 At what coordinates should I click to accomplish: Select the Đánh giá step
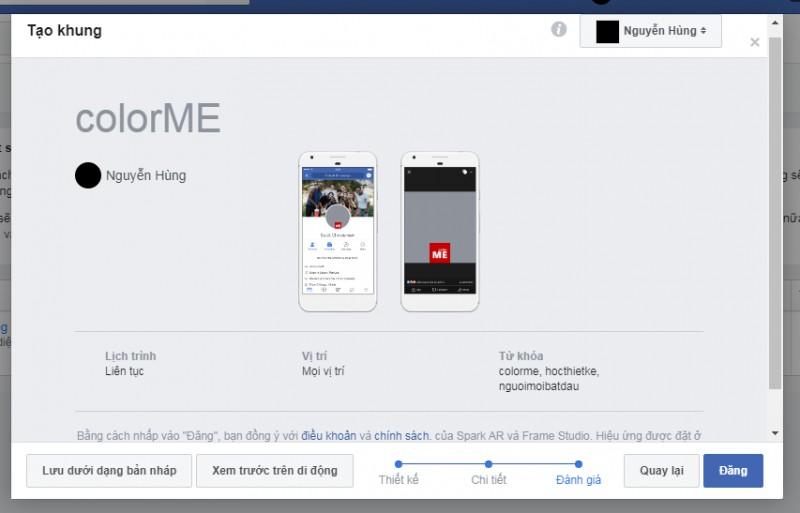point(578,472)
